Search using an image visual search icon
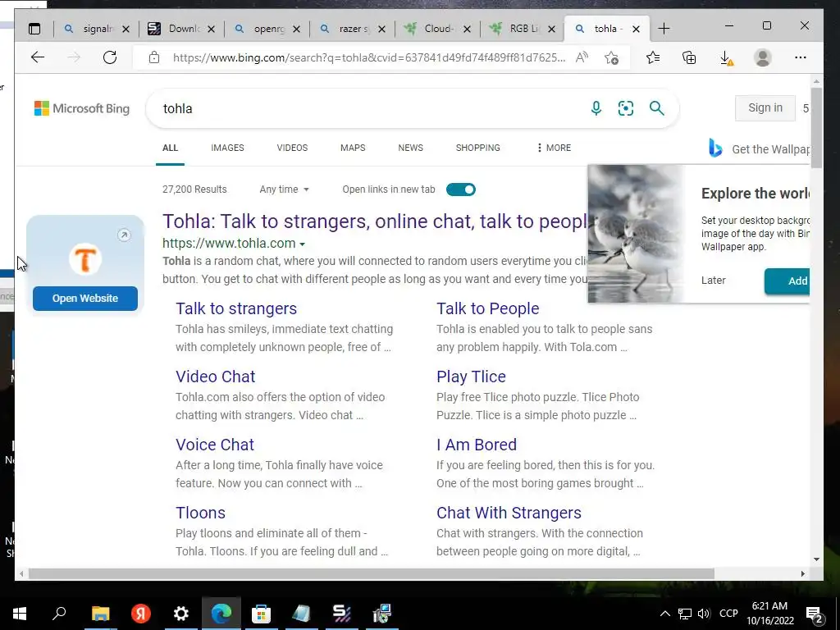The width and height of the screenshot is (840, 630). click(626, 108)
